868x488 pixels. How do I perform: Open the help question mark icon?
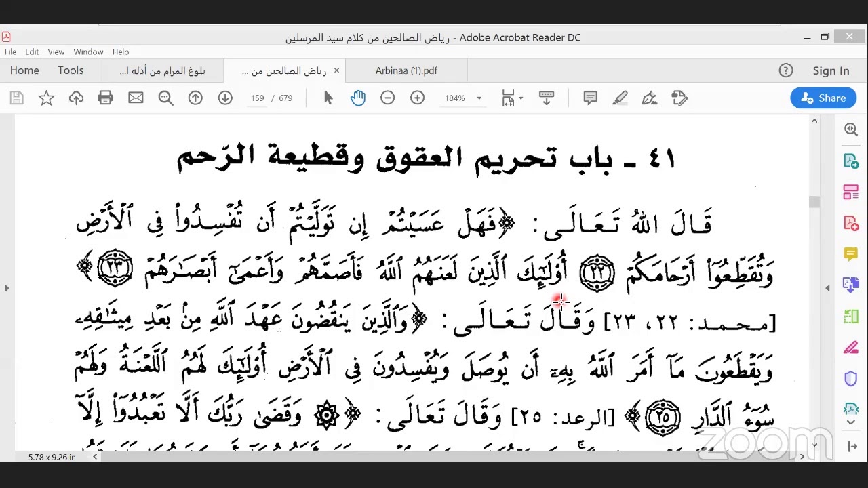click(786, 70)
